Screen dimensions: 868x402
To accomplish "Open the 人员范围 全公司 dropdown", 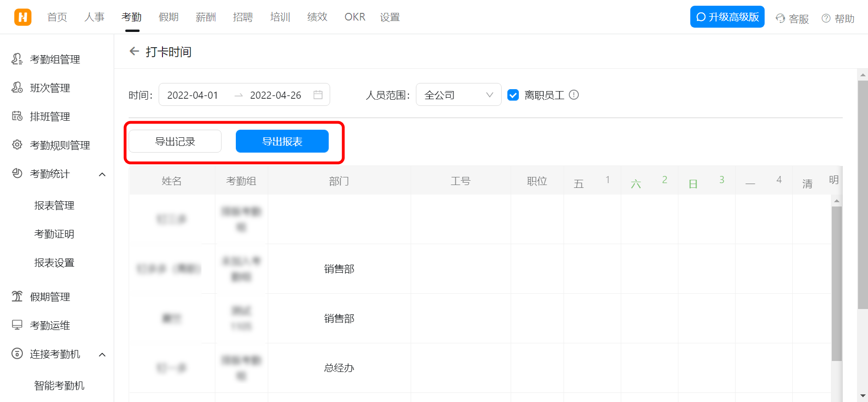I will (x=458, y=95).
